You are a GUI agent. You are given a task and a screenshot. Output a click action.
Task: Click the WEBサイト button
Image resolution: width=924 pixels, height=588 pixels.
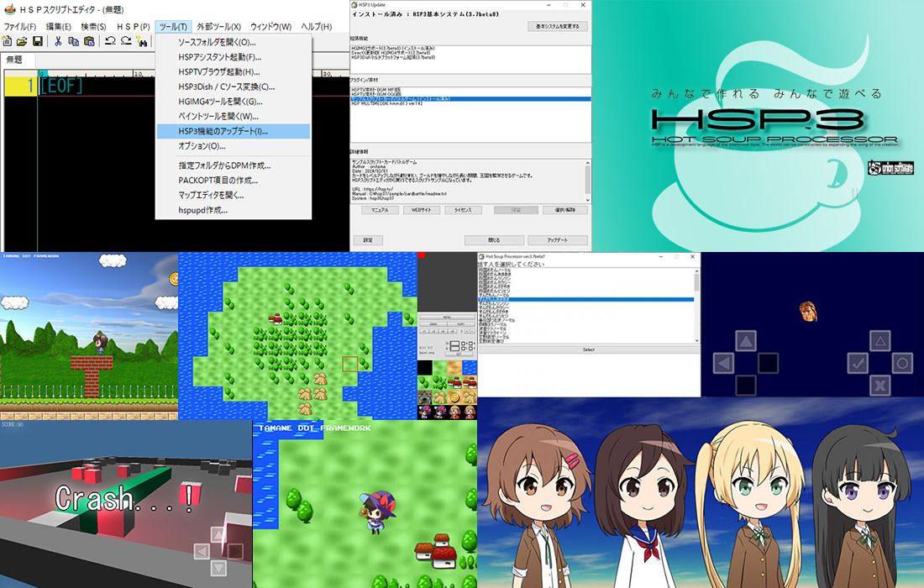421,210
